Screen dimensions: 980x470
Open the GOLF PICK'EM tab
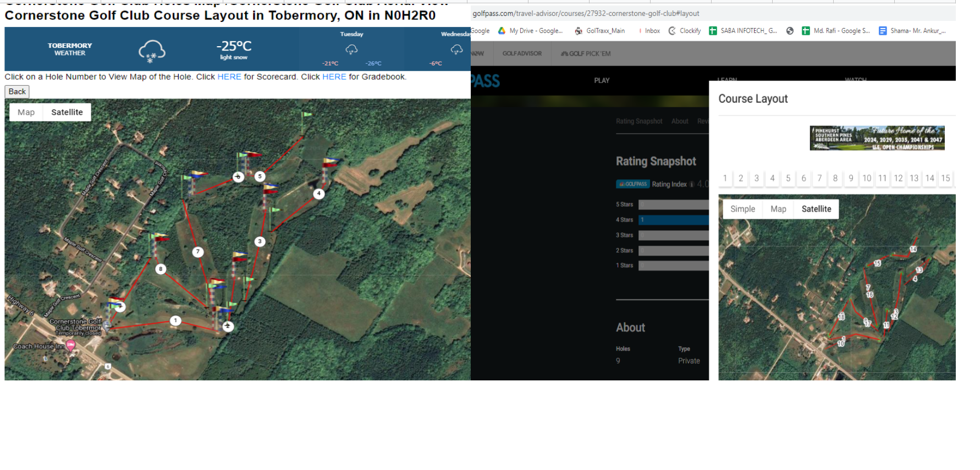(586, 53)
